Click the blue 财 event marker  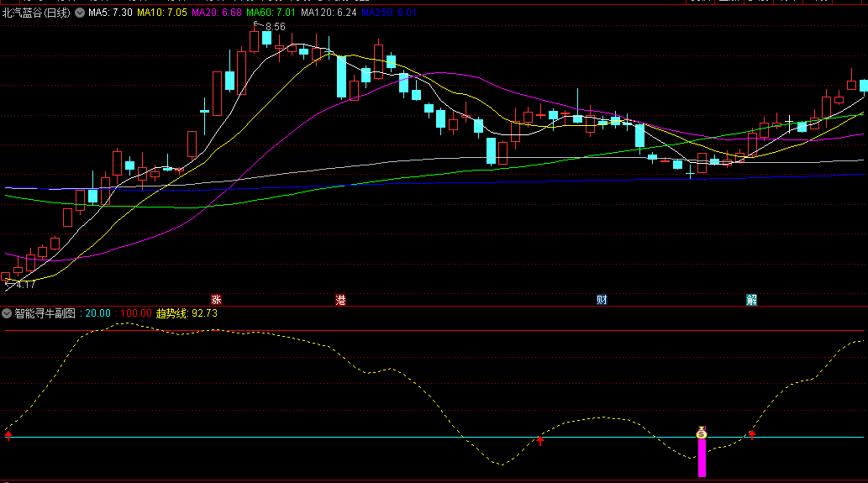point(602,299)
